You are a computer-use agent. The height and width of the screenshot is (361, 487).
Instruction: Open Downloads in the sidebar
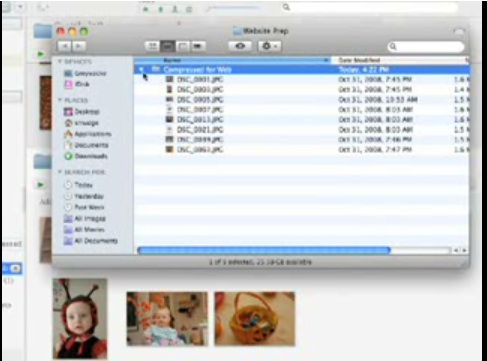(86, 156)
